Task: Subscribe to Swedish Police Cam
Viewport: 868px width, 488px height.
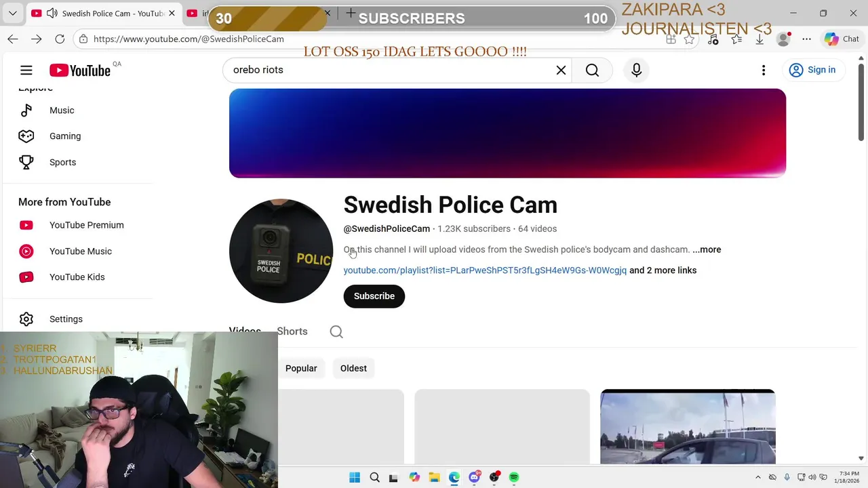Action: point(374,296)
